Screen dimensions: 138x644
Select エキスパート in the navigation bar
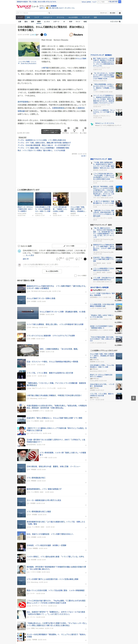click(x=48, y=17)
